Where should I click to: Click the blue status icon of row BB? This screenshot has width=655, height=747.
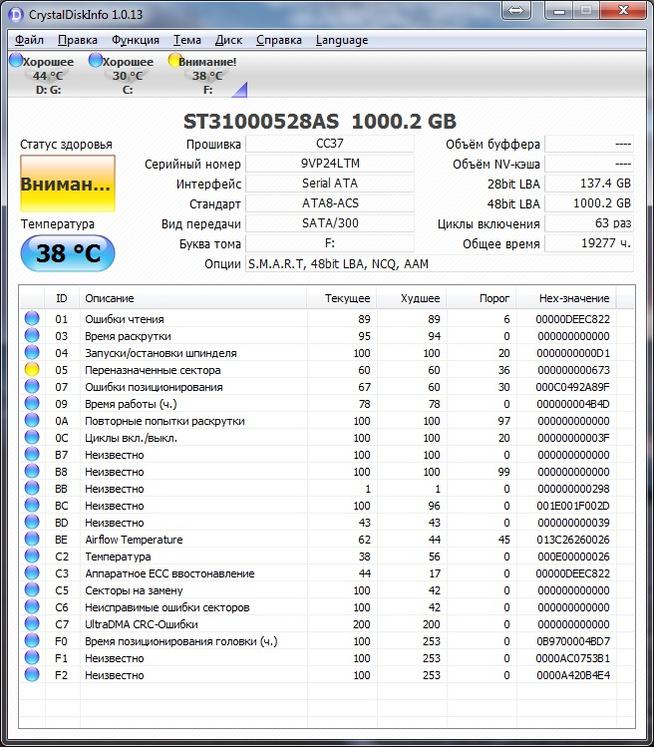pyautogui.click(x=32, y=488)
